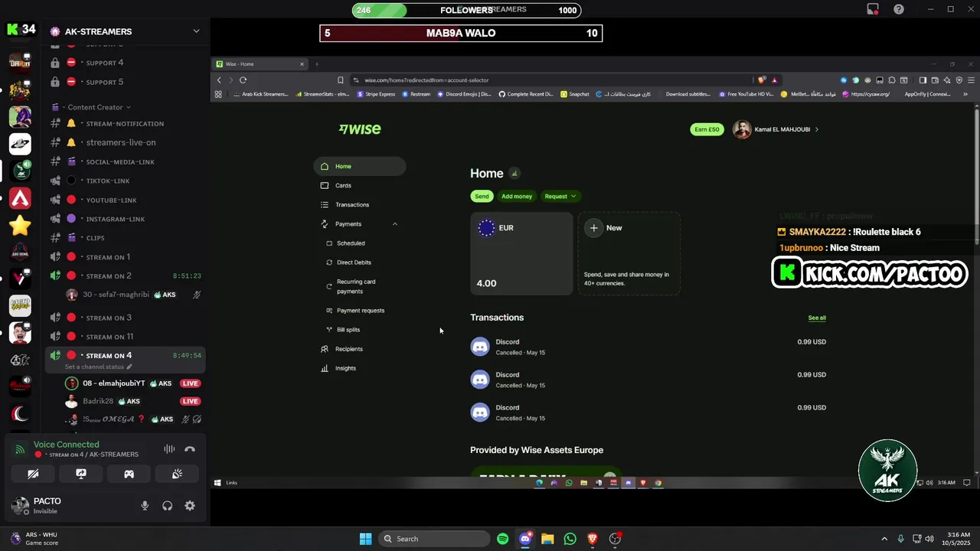Viewport: 980px width, 551px height.
Task: Click the taskbar Search box
Action: [x=434, y=539]
